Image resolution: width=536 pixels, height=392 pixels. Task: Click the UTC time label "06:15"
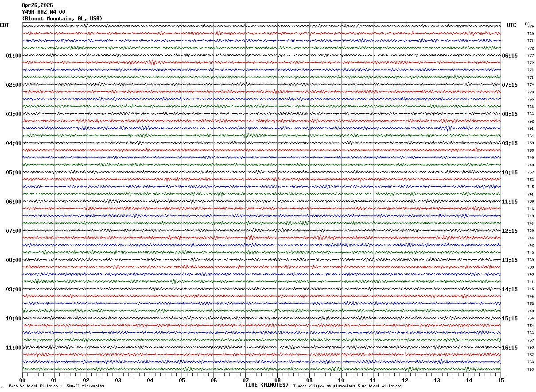[x=509, y=56]
